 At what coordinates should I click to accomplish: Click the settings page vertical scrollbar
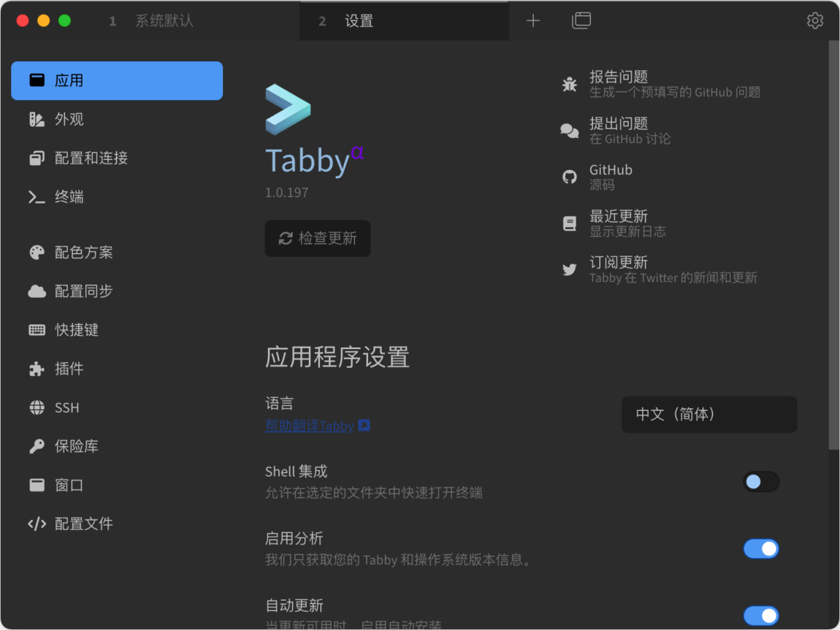click(x=833, y=246)
